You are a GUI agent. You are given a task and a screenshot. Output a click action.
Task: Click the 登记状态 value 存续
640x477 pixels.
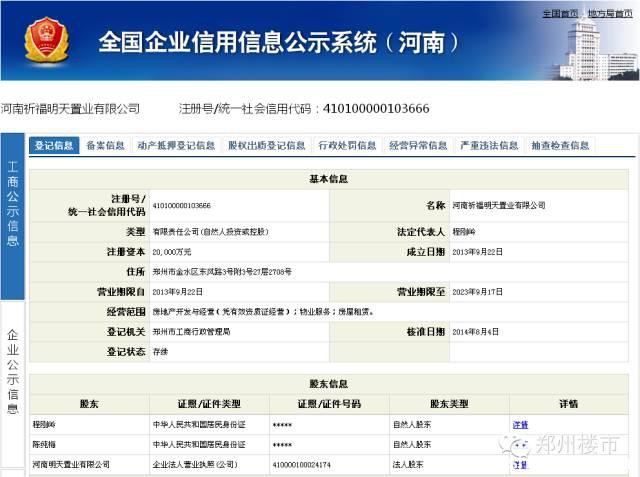click(x=160, y=352)
